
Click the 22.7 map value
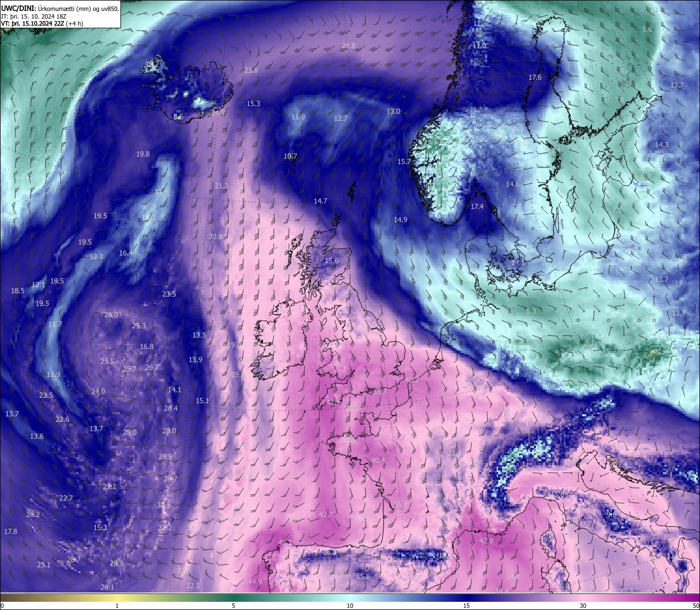click(66, 498)
